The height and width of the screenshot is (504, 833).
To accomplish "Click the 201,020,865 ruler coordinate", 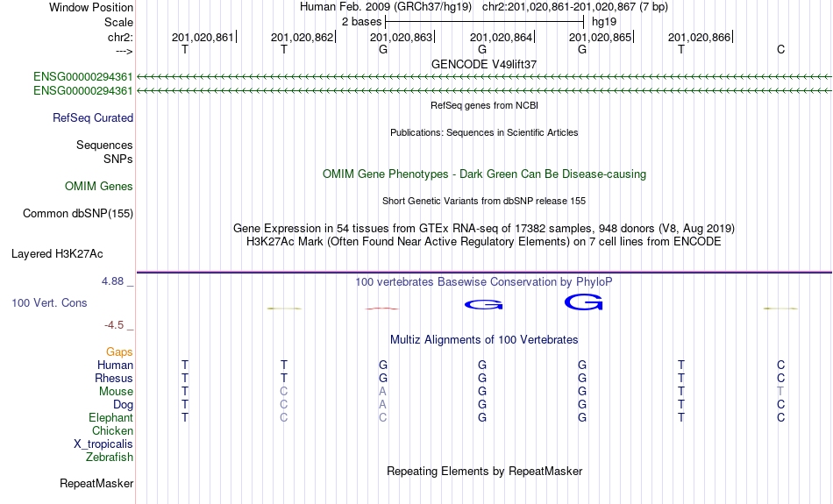I will (601, 37).
